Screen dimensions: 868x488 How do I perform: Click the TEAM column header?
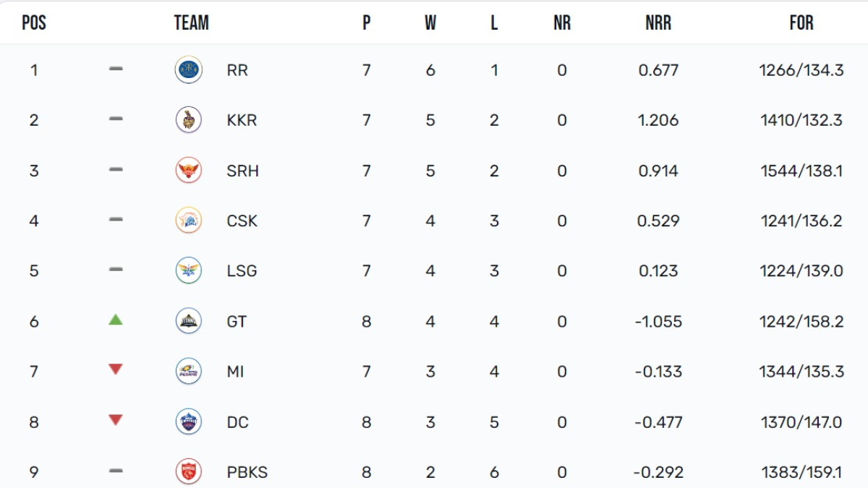(192, 23)
